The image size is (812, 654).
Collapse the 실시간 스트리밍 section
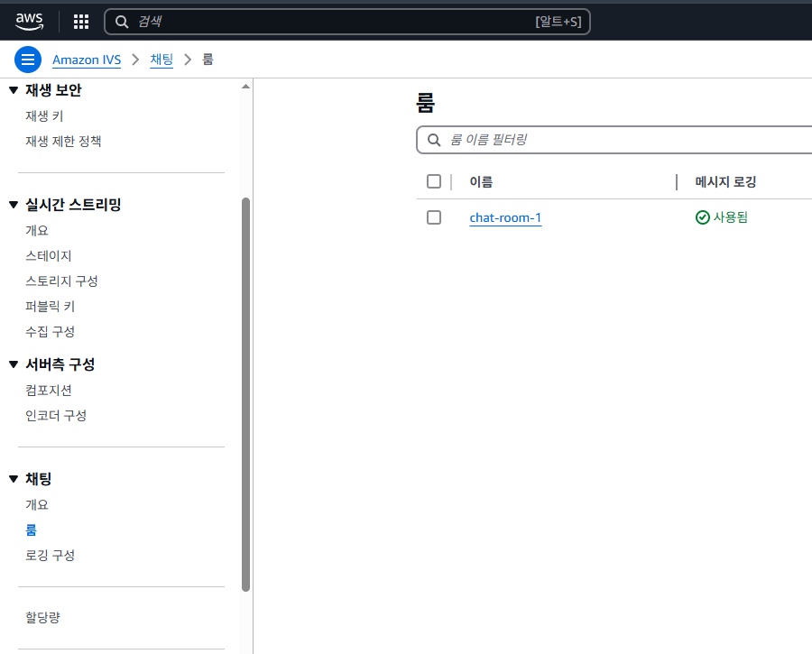14,205
